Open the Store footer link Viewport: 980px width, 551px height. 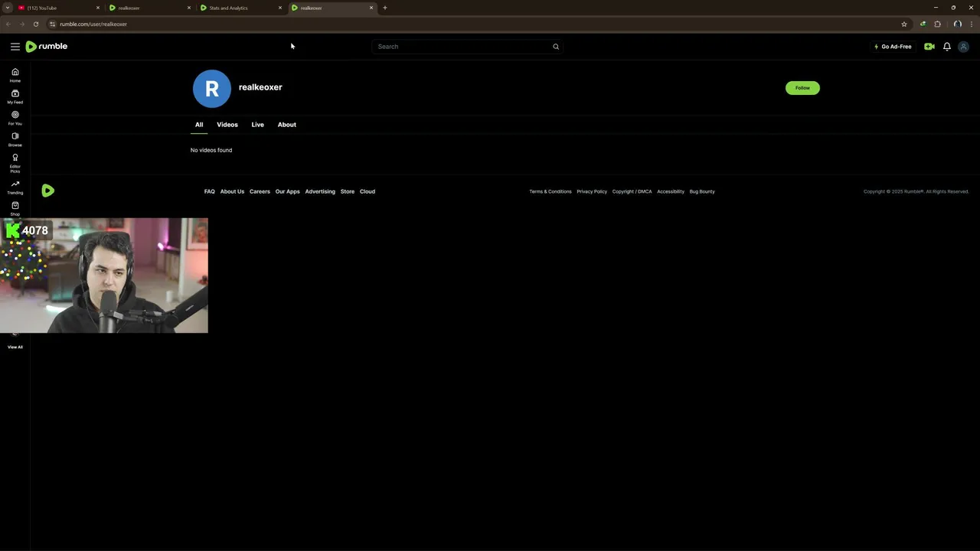click(x=348, y=191)
